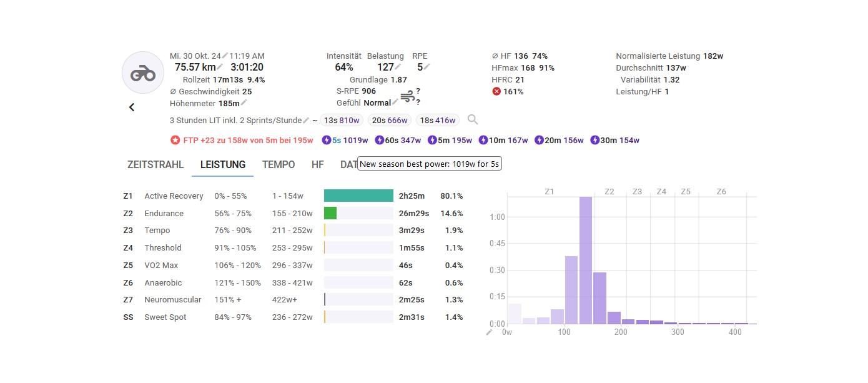Image resolution: width=868 pixels, height=383 pixels.
Task: Open interval search with the magnifier icon
Action: click(x=473, y=120)
